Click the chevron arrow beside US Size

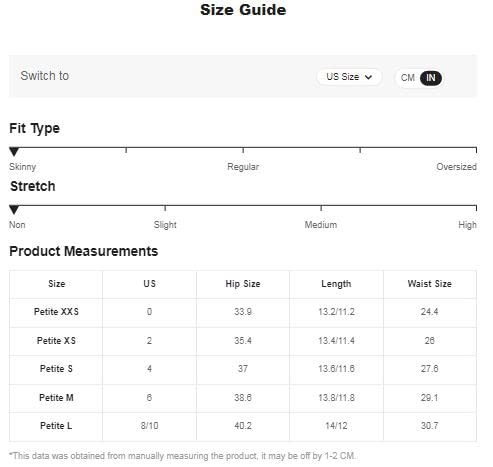pos(368,77)
